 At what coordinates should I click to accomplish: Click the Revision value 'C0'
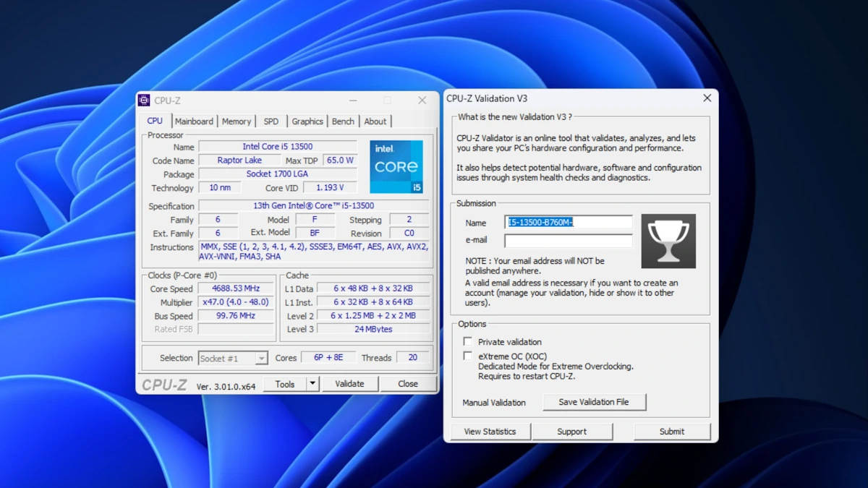(x=409, y=234)
